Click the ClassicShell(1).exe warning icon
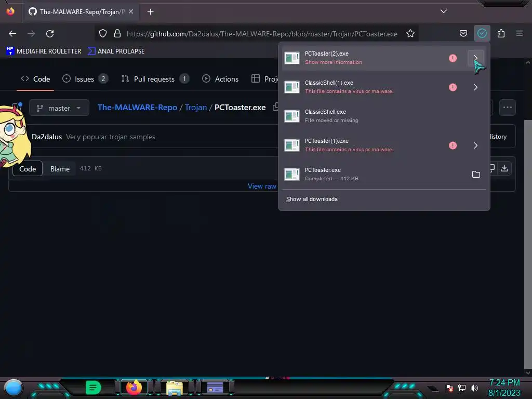Image resolution: width=532 pixels, height=399 pixels. 453,87
